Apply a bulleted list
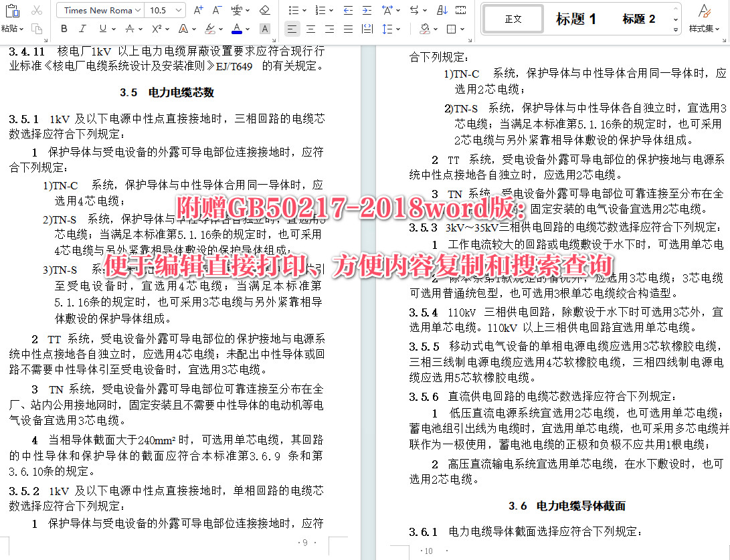This screenshot has width=730, height=560. (x=294, y=9)
